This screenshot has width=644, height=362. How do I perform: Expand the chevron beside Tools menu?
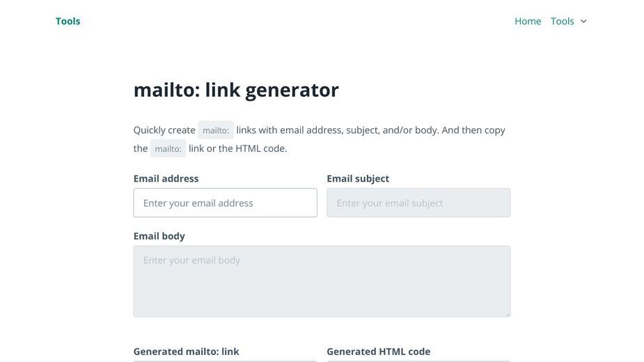pos(583,22)
